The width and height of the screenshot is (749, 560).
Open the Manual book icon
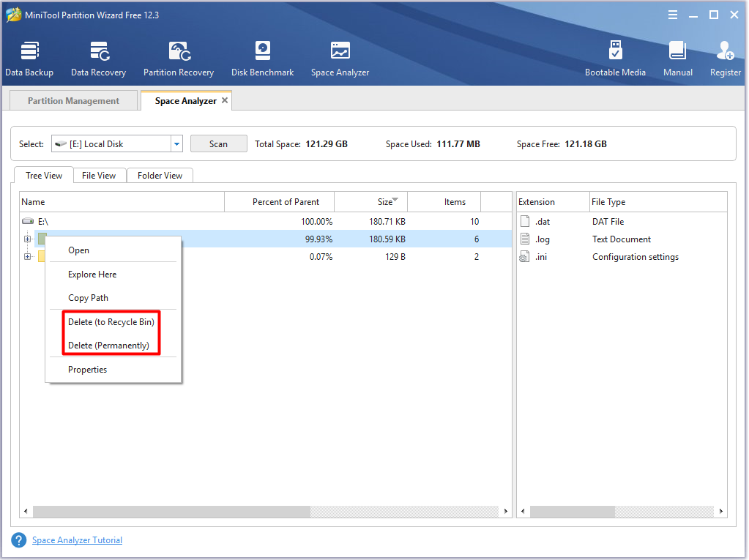pos(677,59)
